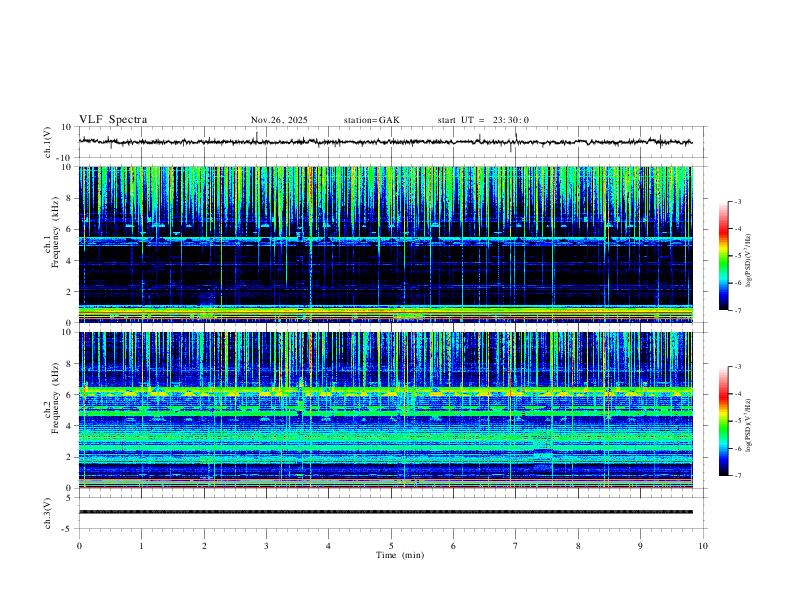The image size is (792, 612).
Task: Click the 4 kHz tick of ch.1 spectrogram
Action: point(70,261)
